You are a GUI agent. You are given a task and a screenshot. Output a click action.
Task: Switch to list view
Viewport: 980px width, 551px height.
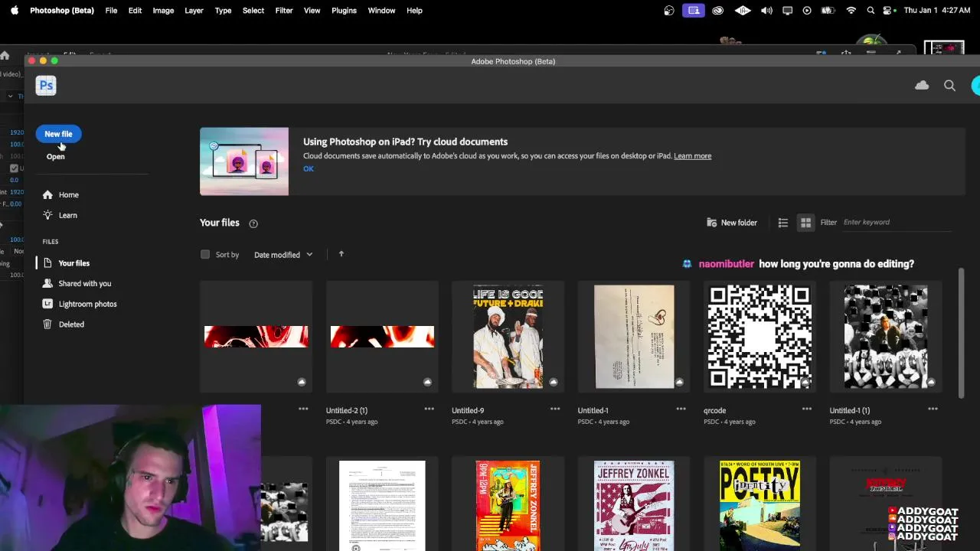pyautogui.click(x=782, y=223)
